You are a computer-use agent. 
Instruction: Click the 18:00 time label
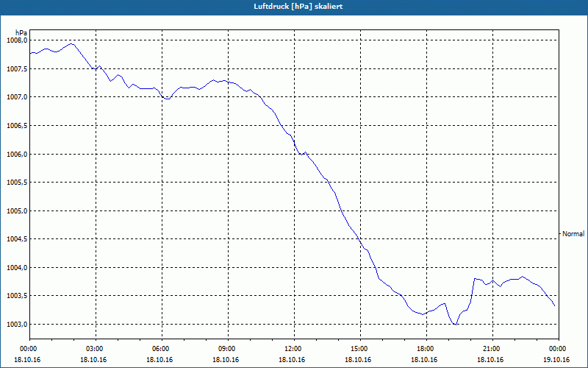(426, 349)
